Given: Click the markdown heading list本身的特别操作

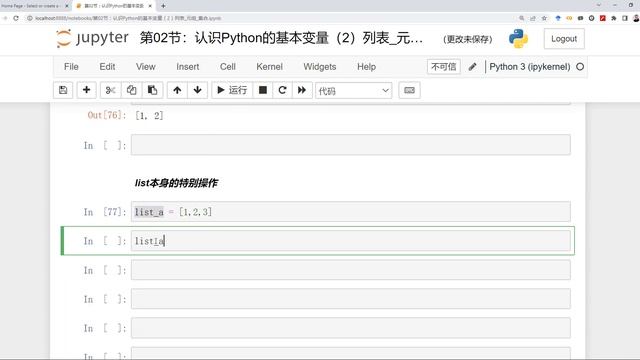Looking at the screenshot, I should (x=176, y=183).
